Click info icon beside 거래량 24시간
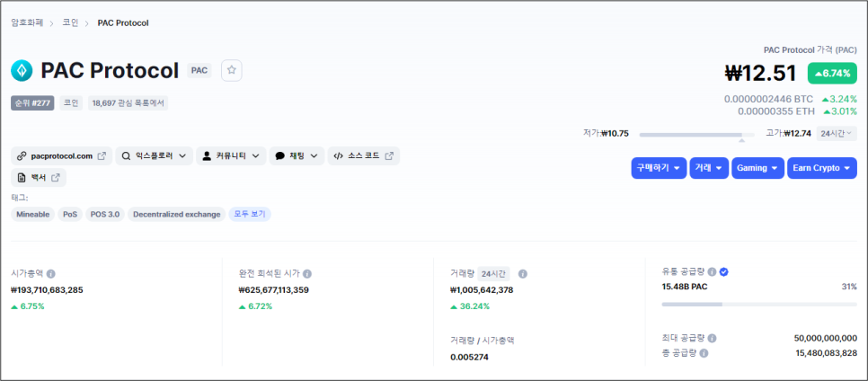The width and height of the screenshot is (868, 381). pyautogui.click(x=523, y=273)
